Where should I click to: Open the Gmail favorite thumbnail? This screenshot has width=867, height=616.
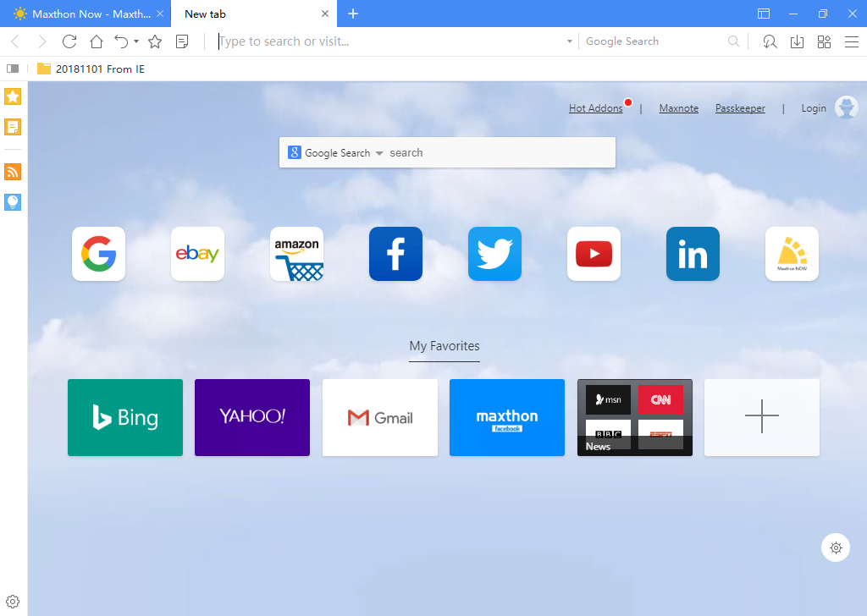coord(380,418)
